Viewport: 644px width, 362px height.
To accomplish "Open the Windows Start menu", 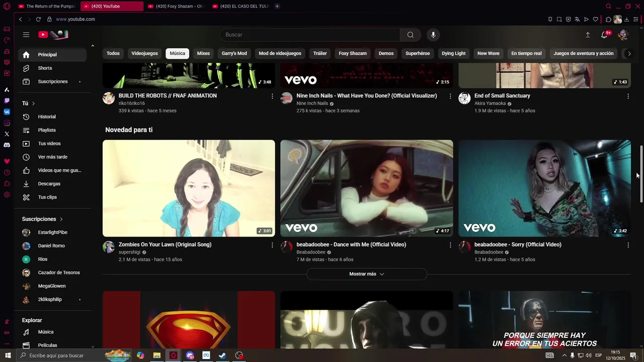I will point(7,355).
